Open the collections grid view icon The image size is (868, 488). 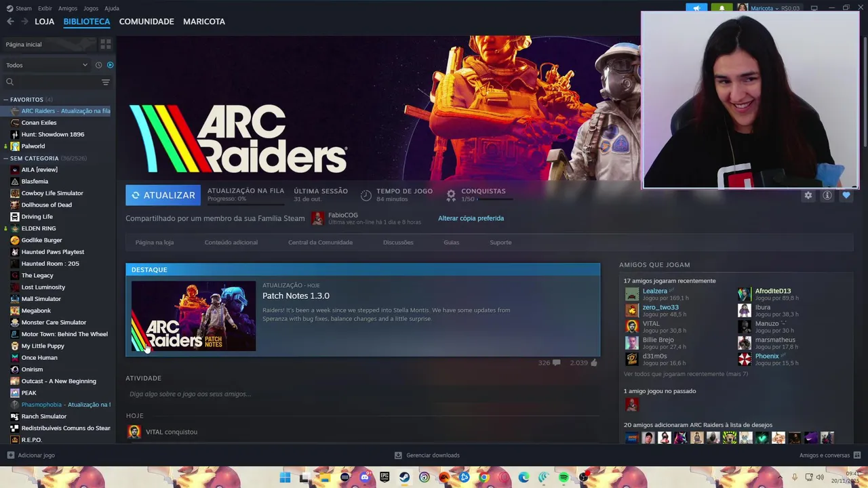coord(105,44)
